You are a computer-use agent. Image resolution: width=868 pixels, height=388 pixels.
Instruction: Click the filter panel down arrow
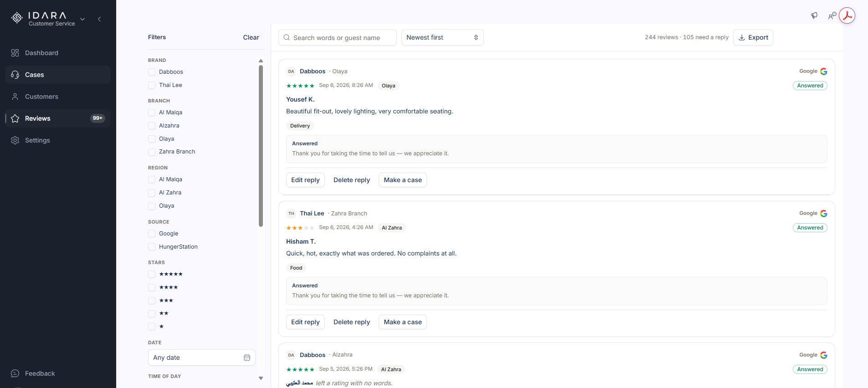click(x=261, y=378)
